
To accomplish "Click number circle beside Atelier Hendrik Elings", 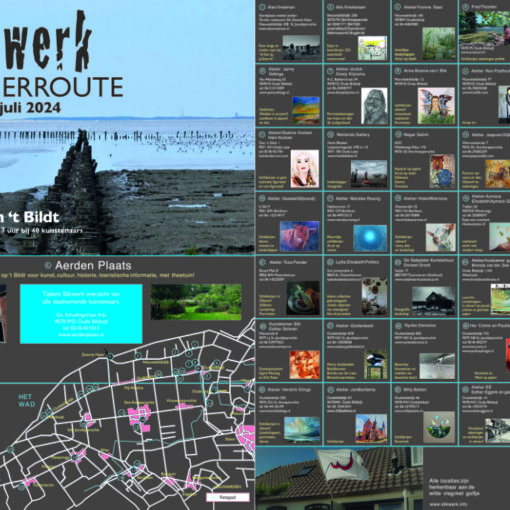I will pyautogui.click(x=262, y=389).
